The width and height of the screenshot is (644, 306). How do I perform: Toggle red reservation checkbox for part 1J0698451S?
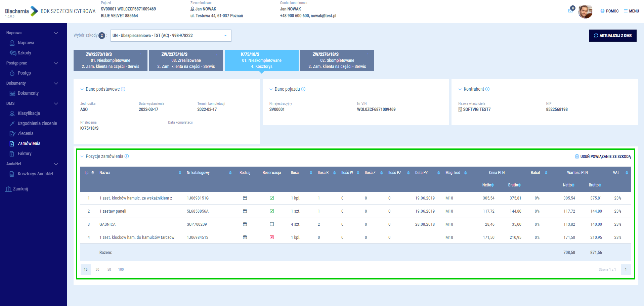pyautogui.click(x=272, y=237)
